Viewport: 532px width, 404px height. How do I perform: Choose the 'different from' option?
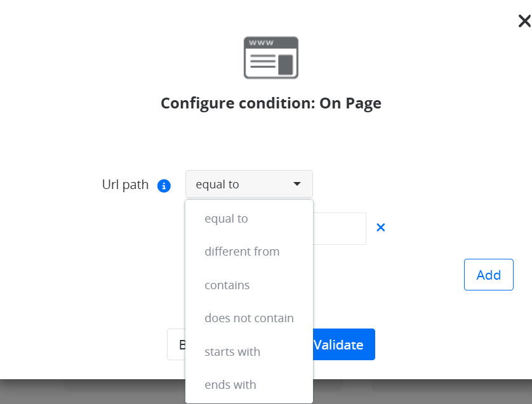(x=242, y=252)
